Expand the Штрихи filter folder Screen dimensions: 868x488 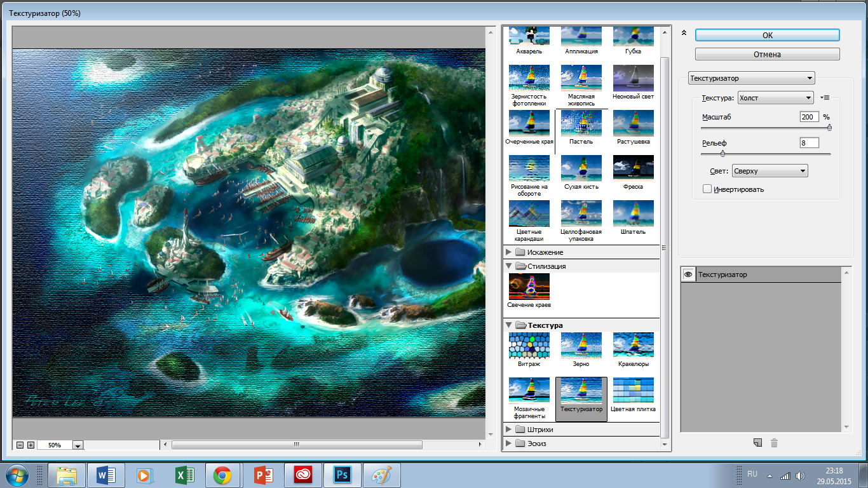coord(508,430)
